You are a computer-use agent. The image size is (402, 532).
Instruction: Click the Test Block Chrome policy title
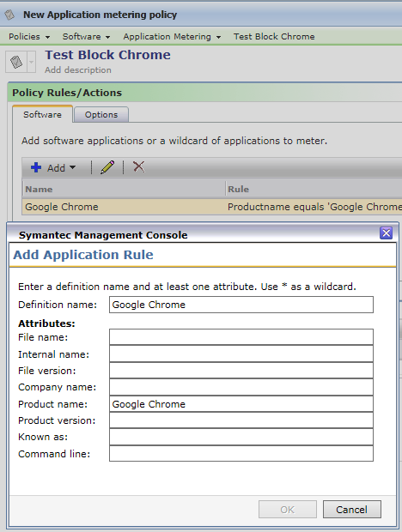pyautogui.click(x=107, y=55)
